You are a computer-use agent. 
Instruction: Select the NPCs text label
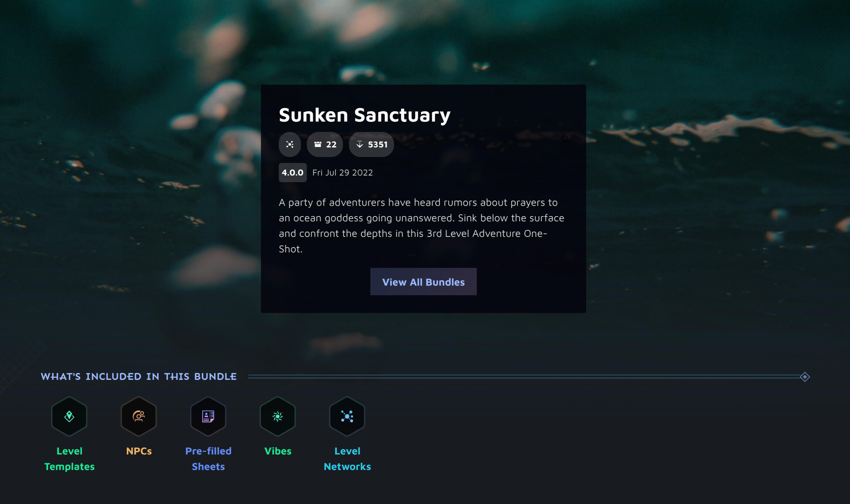[139, 451]
